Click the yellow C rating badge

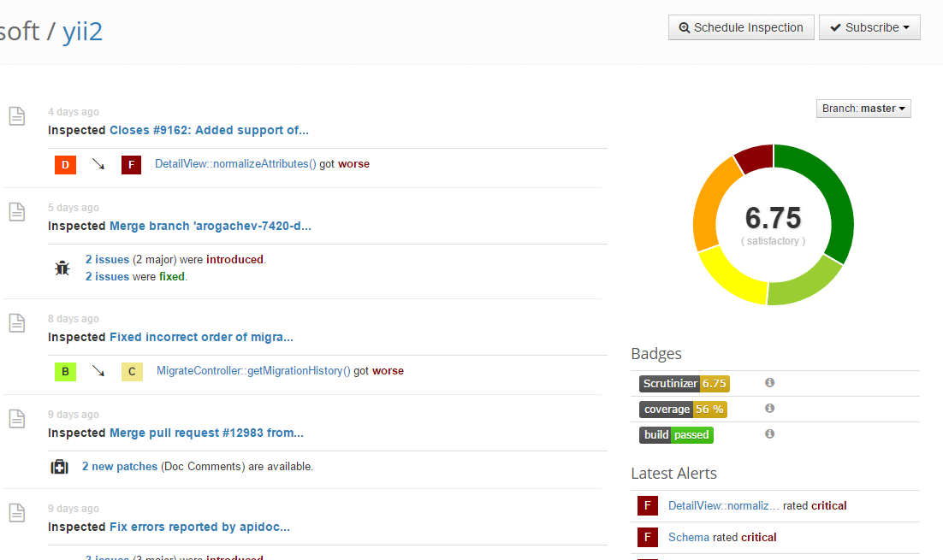click(132, 371)
